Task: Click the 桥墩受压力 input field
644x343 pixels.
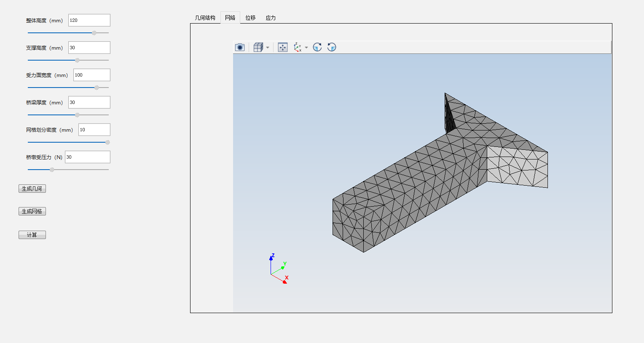Action: point(88,157)
